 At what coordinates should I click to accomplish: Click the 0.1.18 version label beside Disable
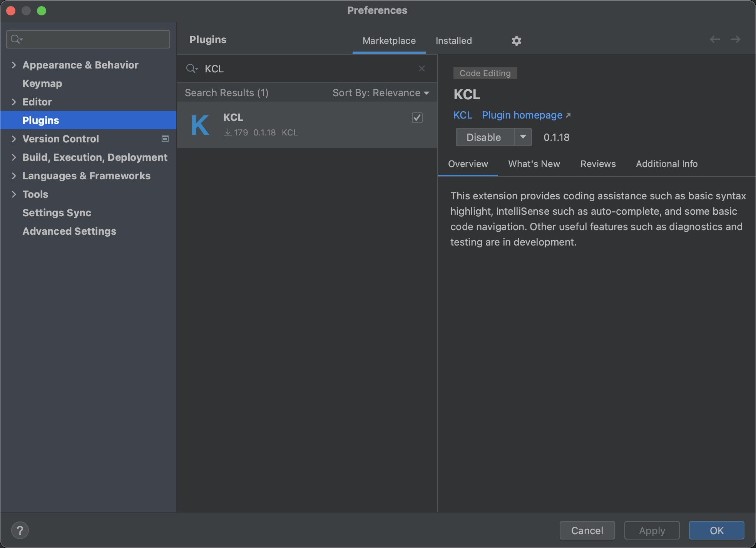coord(557,137)
